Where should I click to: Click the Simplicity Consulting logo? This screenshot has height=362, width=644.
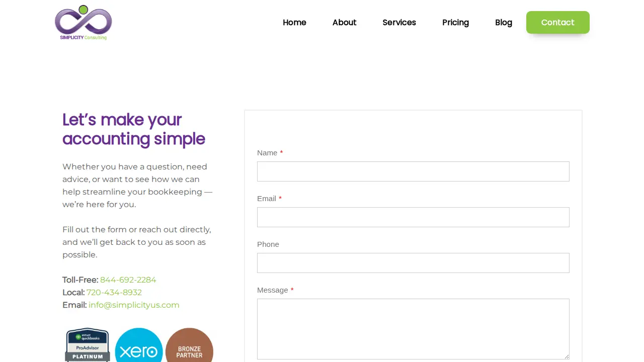[x=84, y=23]
